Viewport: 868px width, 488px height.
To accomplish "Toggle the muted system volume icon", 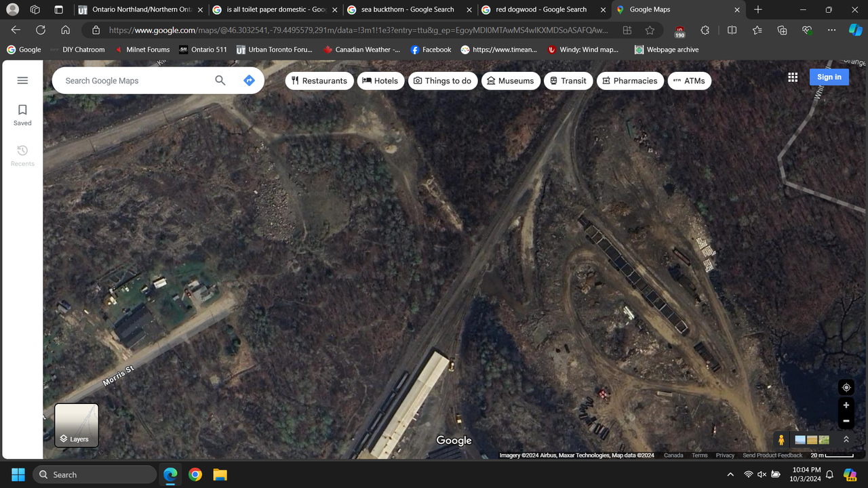I will coord(762,474).
